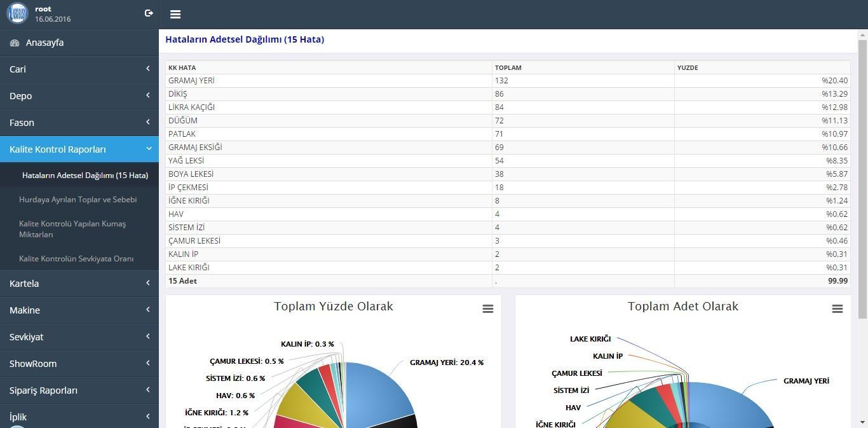Click the İP ÇEKMESİ table row label
868x428 pixels.
(x=188, y=188)
